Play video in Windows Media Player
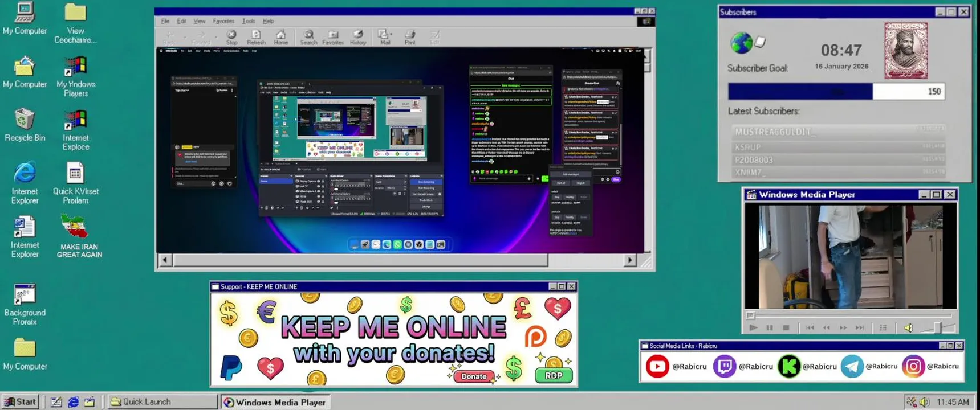Screen dimensions: 980x410 click(753, 327)
